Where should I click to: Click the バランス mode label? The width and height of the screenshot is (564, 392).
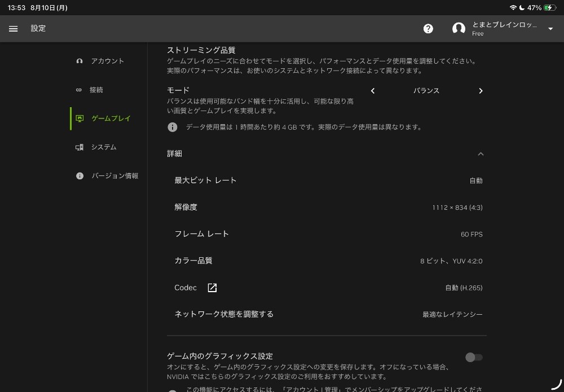click(x=426, y=91)
